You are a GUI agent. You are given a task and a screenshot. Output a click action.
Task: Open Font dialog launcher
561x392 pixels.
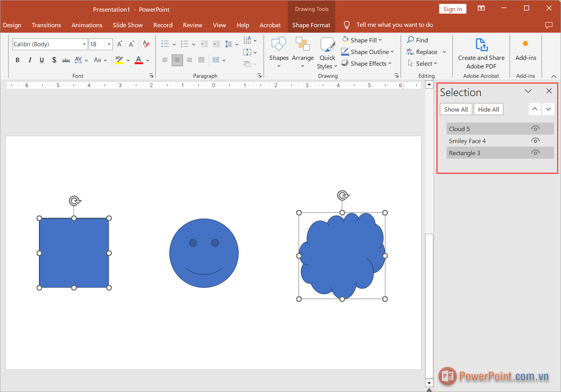click(x=151, y=76)
